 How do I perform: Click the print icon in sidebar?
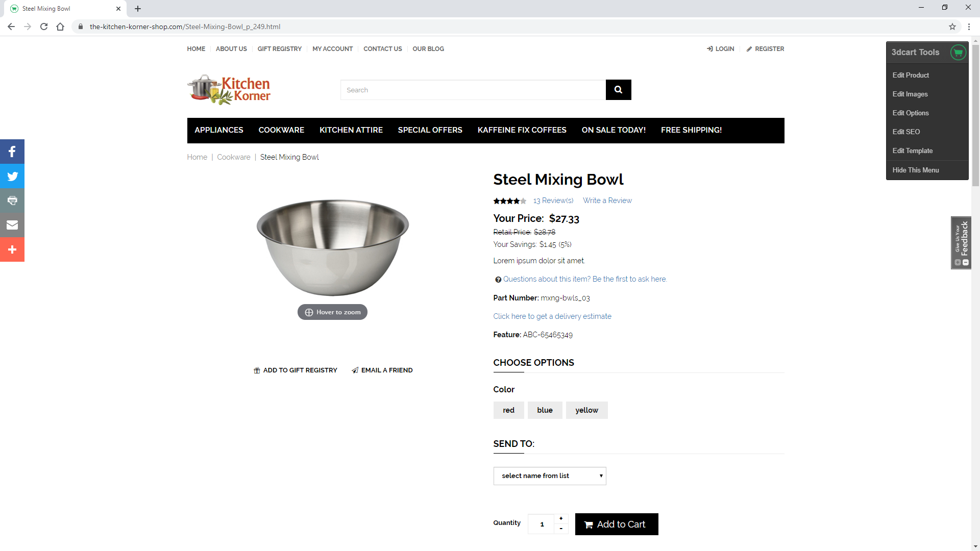12,201
